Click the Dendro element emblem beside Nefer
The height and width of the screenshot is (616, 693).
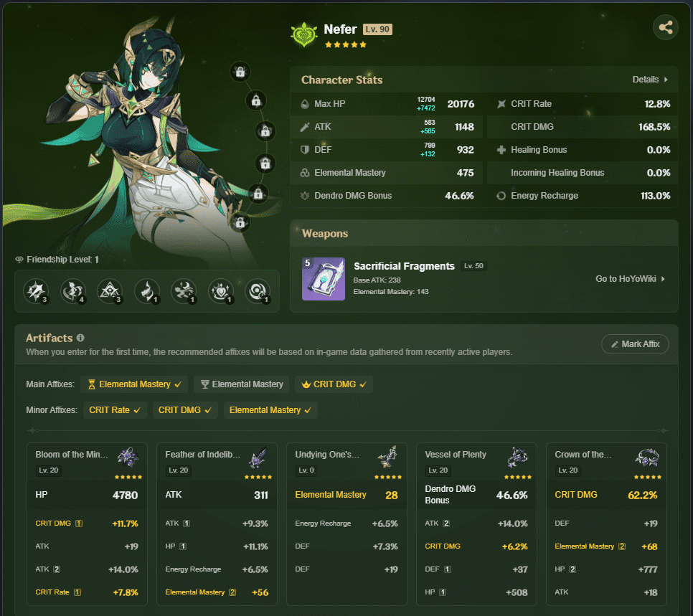[304, 34]
